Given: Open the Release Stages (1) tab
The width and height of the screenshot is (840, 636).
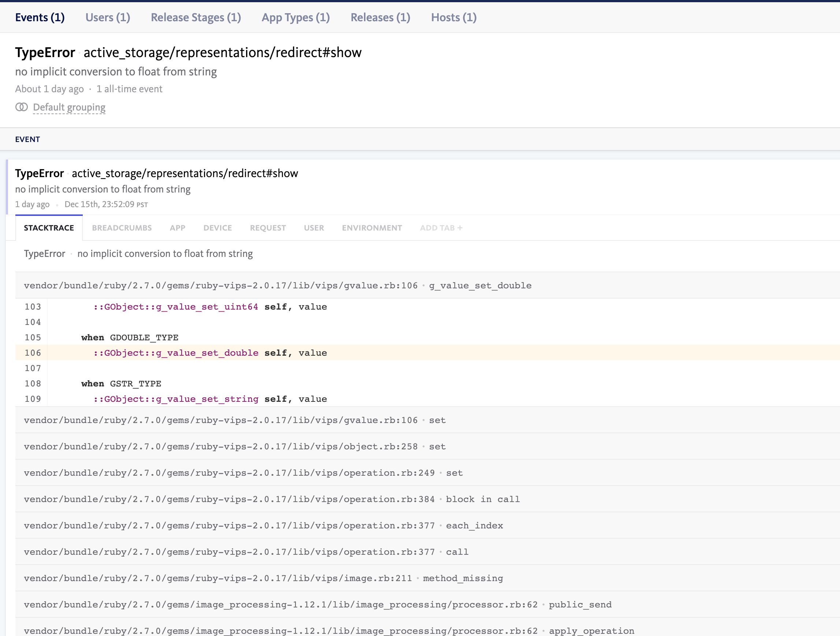Looking at the screenshot, I should tap(196, 18).
